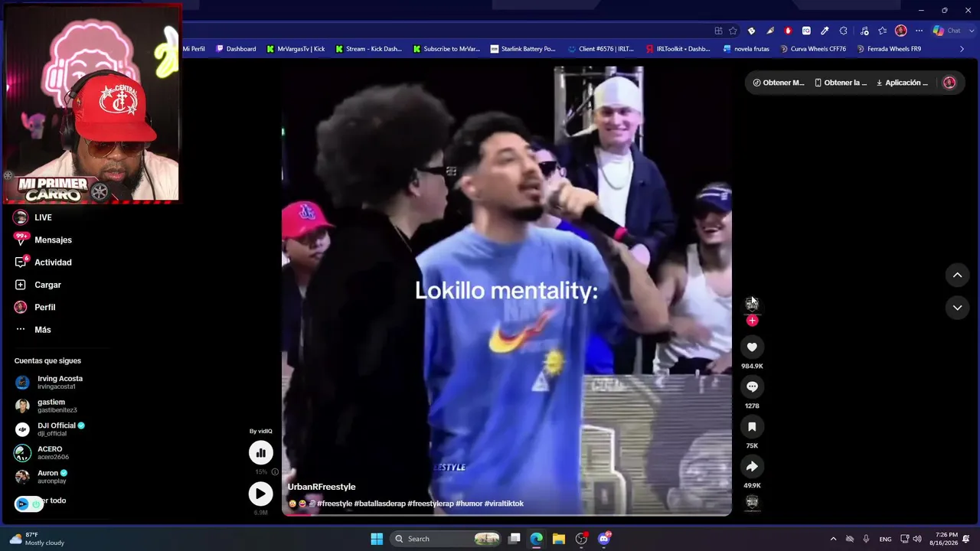Open the Ferrada Wheels FR9 bookmark

[888, 49]
